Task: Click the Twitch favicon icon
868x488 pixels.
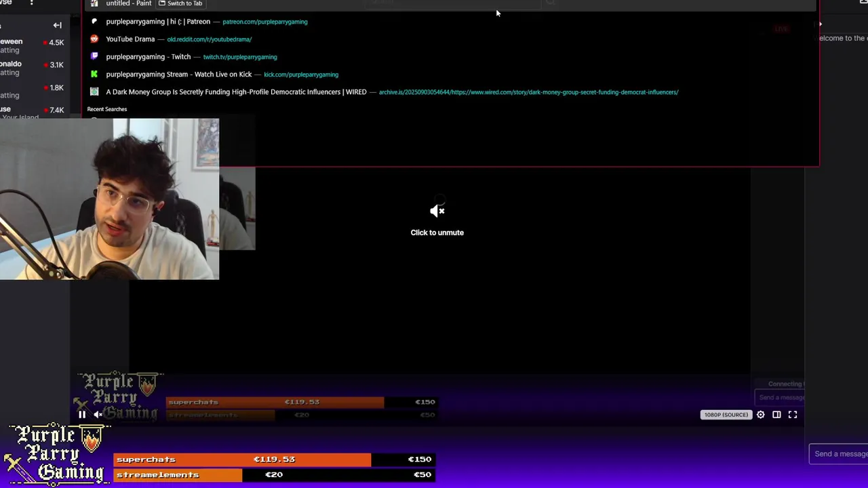Action: coord(94,57)
